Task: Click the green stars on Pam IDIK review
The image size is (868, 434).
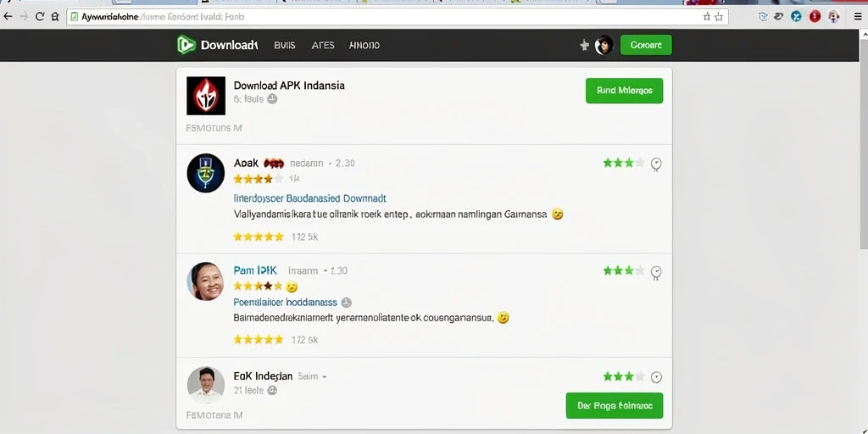Action: pyautogui.click(x=624, y=270)
